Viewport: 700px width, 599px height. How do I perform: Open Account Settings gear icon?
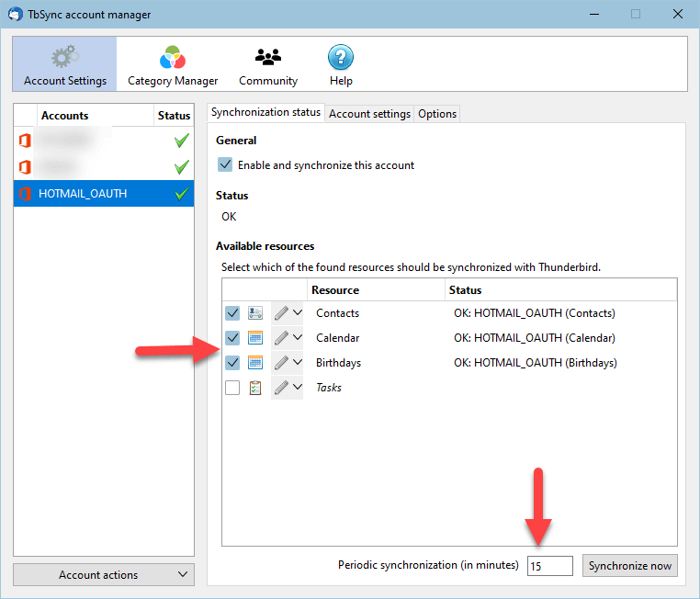(x=65, y=56)
